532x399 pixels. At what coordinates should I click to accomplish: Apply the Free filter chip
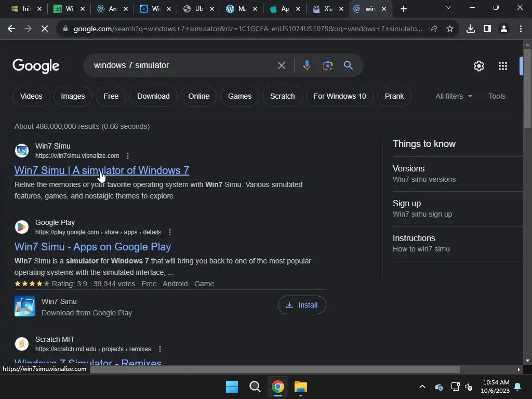tap(111, 96)
